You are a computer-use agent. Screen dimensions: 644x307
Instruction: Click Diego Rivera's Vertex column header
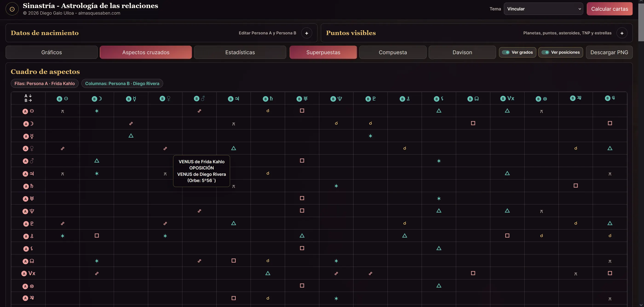click(507, 98)
